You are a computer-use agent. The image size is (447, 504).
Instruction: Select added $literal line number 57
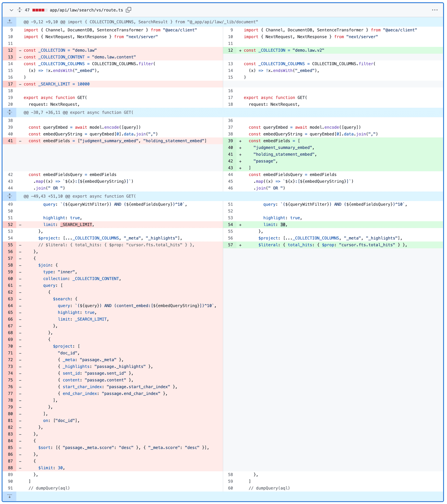pos(230,245)
